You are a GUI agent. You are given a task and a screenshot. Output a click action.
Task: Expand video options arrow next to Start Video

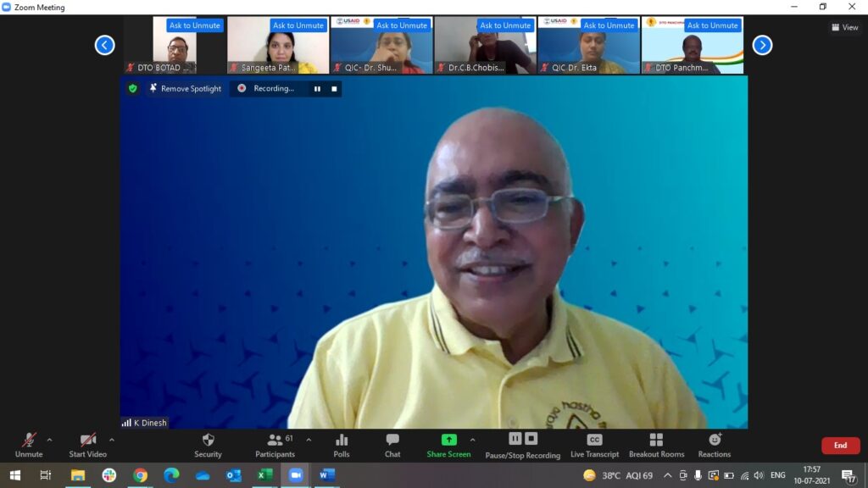coord(112,440)
